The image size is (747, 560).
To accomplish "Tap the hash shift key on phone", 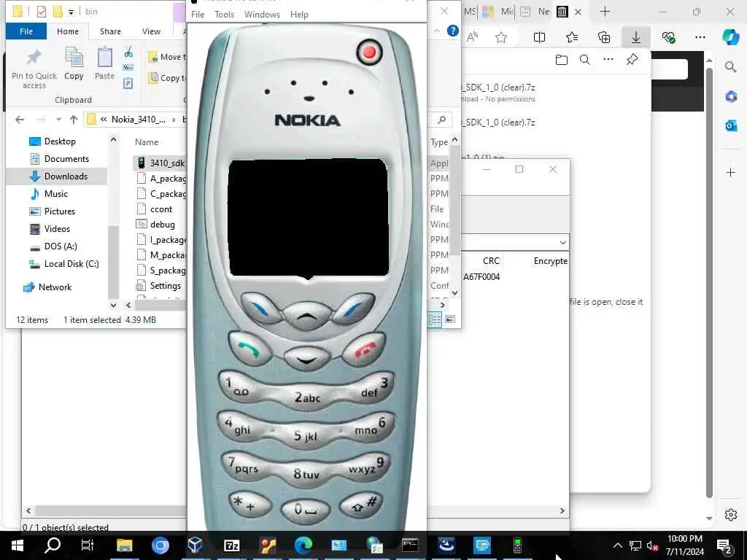I will pos(361,505).
